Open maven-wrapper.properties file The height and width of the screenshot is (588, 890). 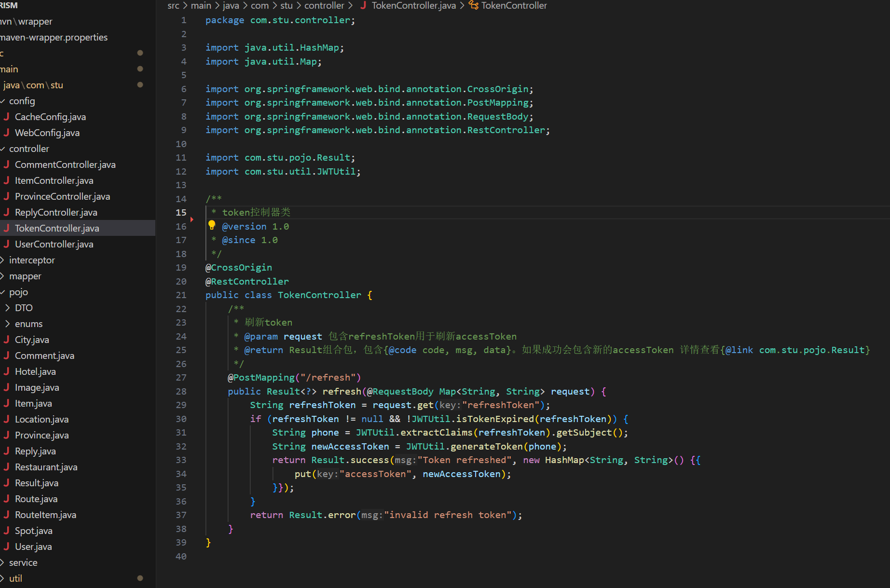(54, 37)
